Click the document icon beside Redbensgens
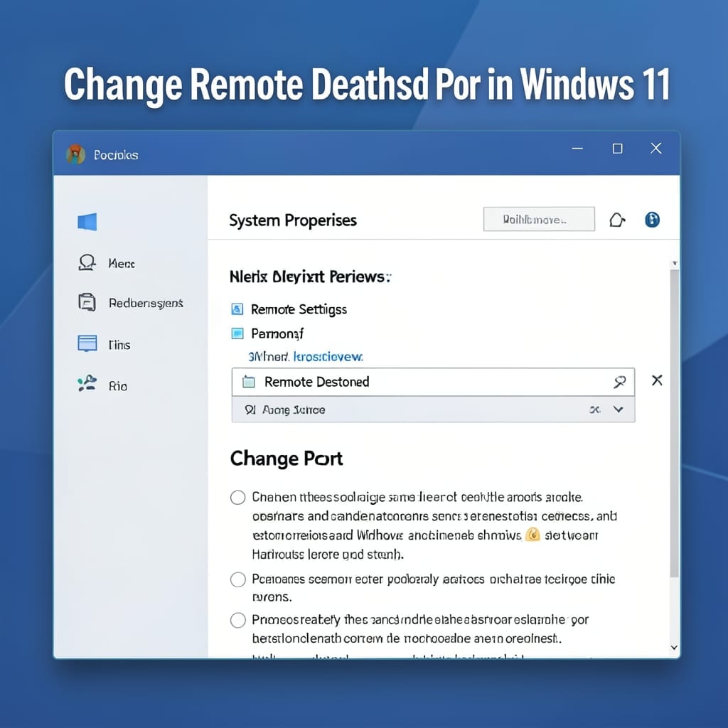This screenshot has height=728, width=728. pyautogui.click(x=87, y=302)
